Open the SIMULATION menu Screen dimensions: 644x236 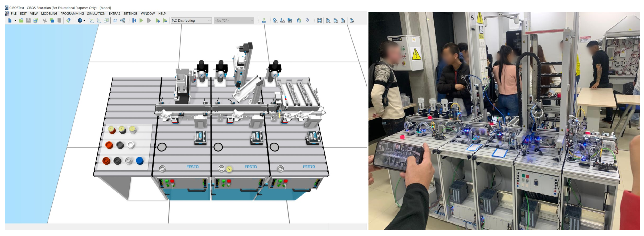point(96,14)
